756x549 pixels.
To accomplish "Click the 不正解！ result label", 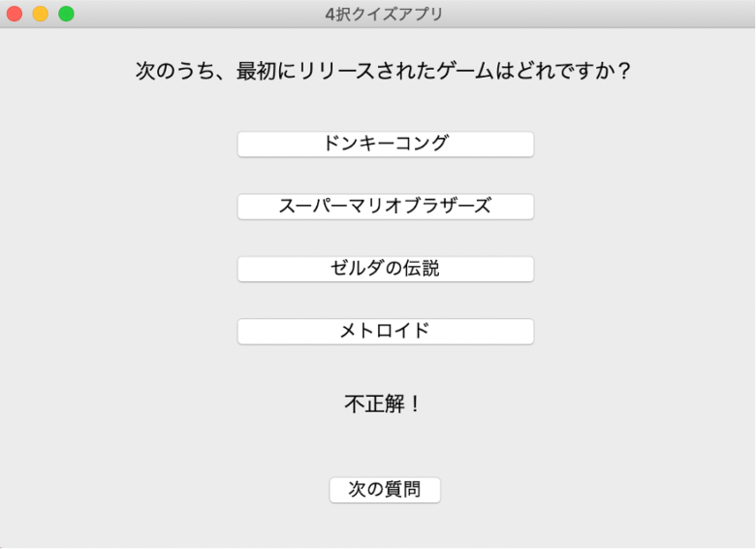I will 384,404.
